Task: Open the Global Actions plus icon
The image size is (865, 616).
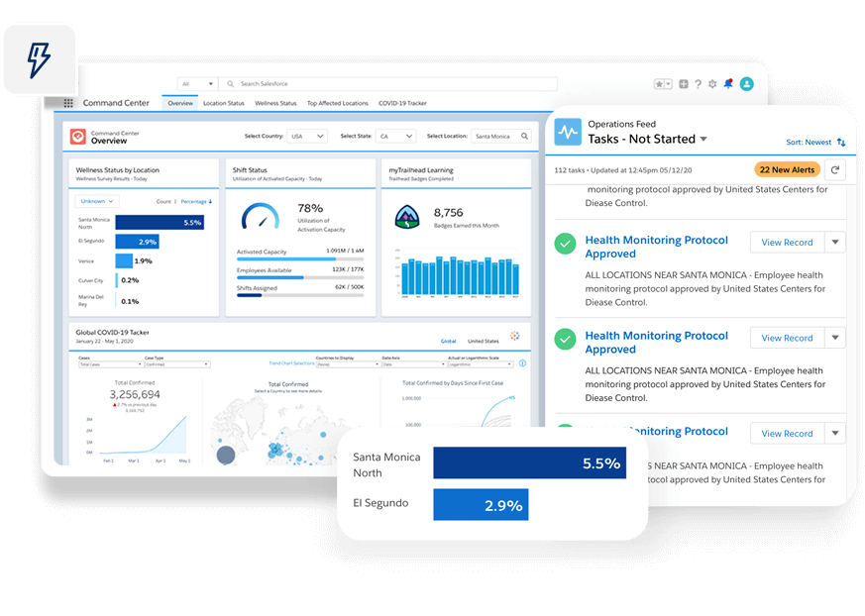Action: tap(684, 84)
